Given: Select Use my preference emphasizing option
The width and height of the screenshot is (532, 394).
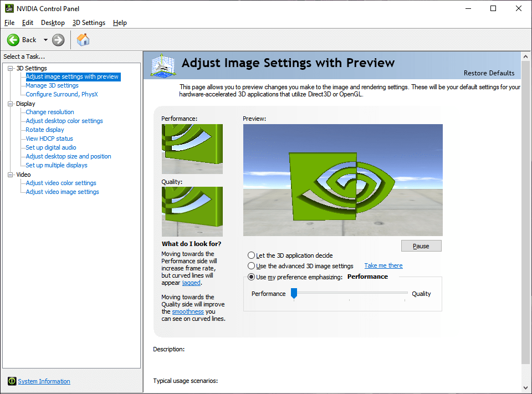Looking at the screenshot, I should click(251, 277).
